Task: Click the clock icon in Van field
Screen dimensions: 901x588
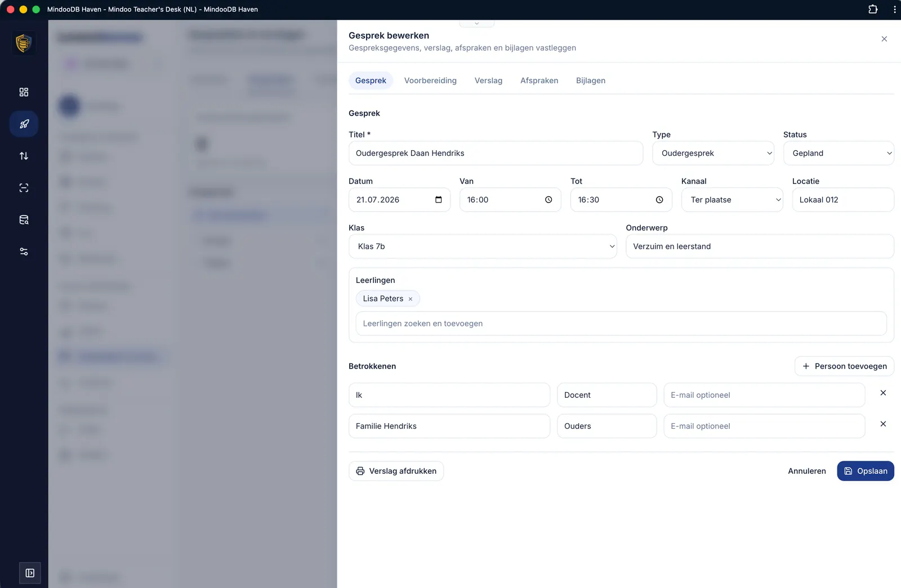Action: coord(548,200)
